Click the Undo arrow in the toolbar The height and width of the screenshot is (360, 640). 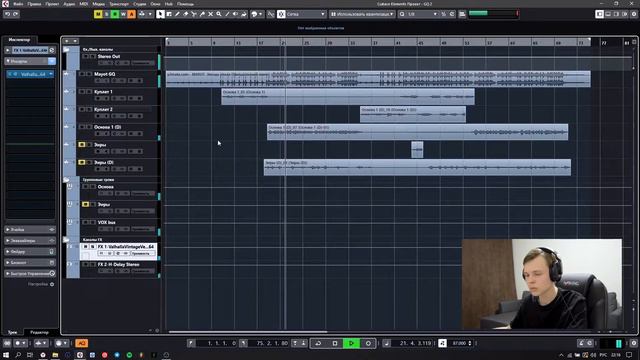point(7,14)
